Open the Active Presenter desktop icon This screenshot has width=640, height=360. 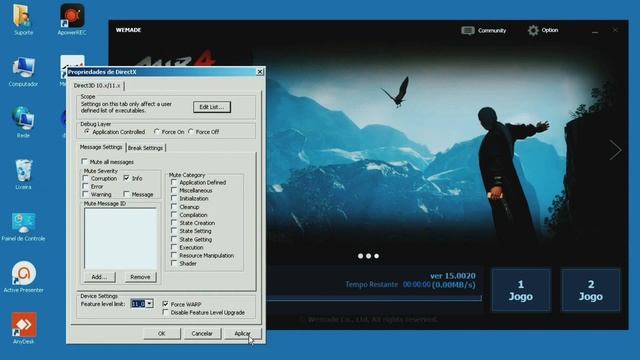tap(23, 277)
